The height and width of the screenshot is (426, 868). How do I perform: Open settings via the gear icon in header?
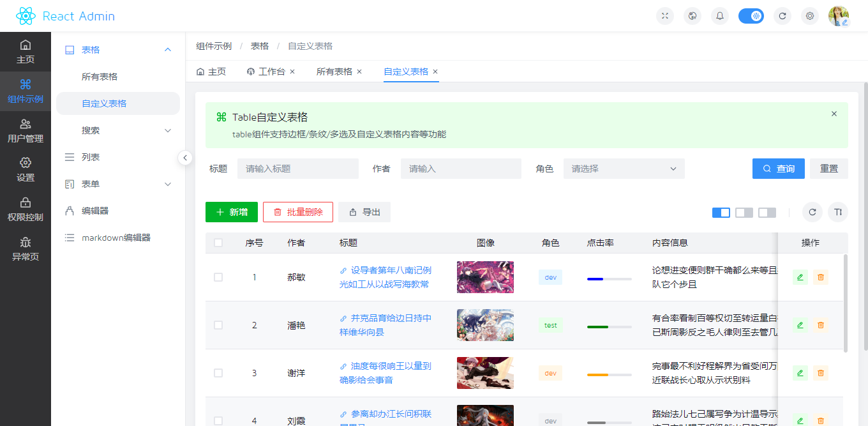pyautogui.click(x=810, y=15)
